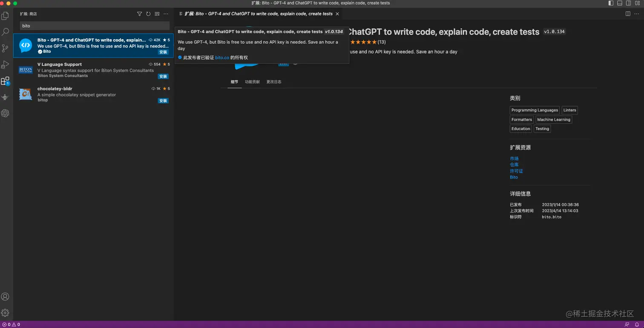Click the 1K install count on chocolatey-bldr

coord(156,89)
